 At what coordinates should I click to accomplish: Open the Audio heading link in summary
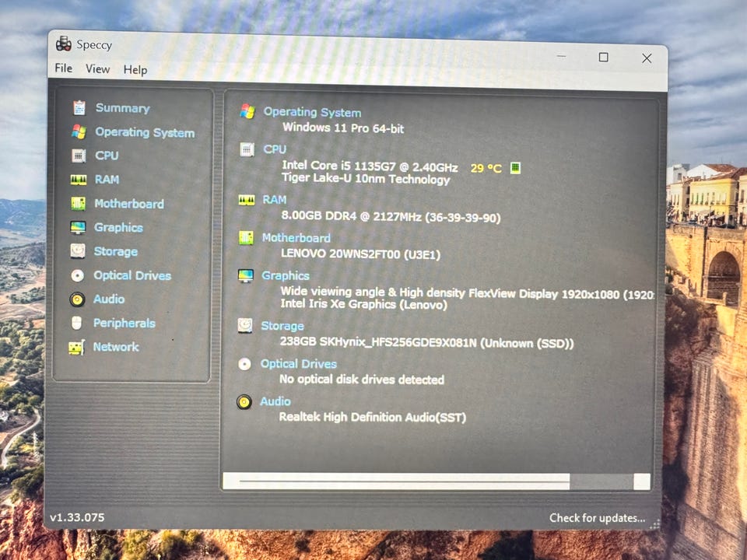tap(275, 401)
